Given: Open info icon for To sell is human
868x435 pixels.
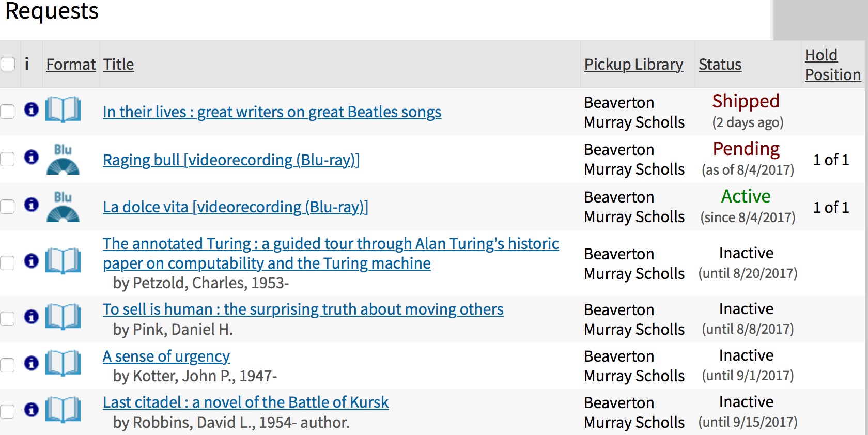Looking at the screenshot, I should (x=32, y=316).
